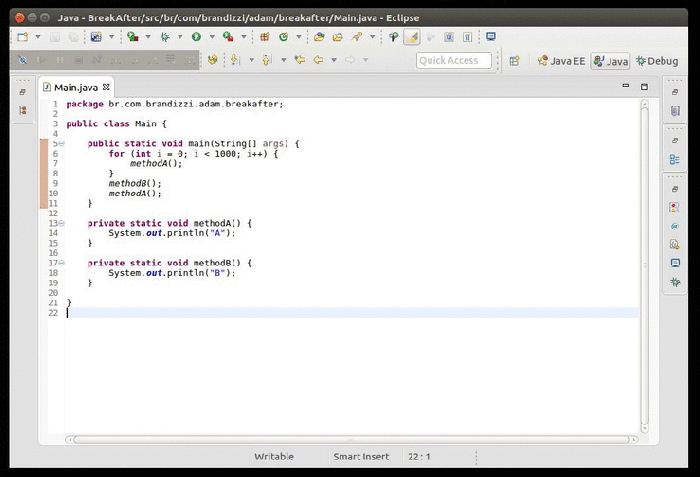This screenshot has height=477, width=700.
Task: Collapse the methodB fold marker
Action: coord(61,263)
